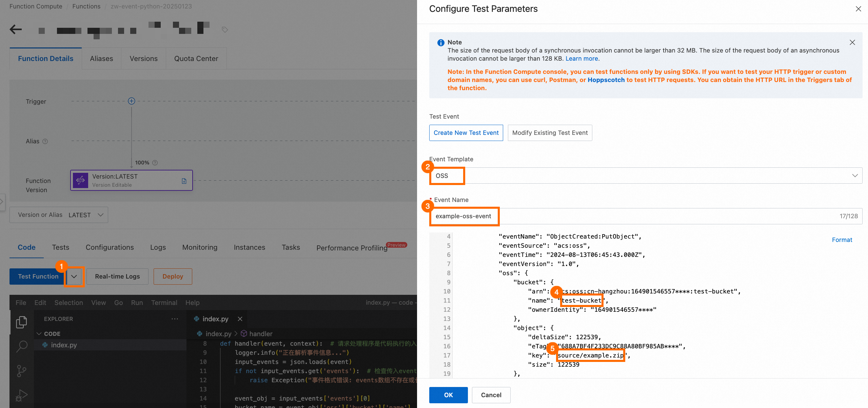Click the Cancel button
868x408 pixels.
(491, 395)
